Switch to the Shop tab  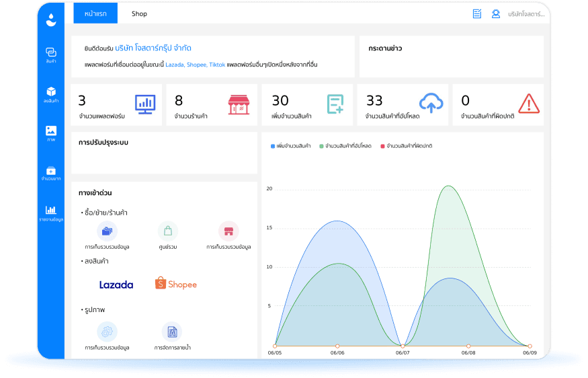coord(139,14)
